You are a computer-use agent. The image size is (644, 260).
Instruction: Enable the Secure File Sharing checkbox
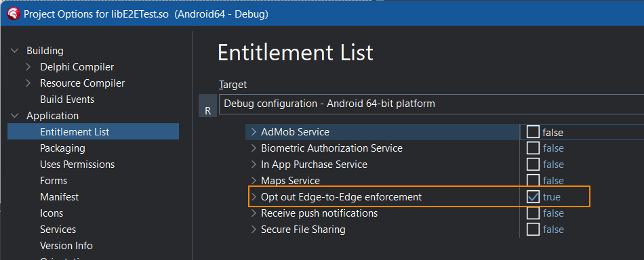tap(533, 230)
